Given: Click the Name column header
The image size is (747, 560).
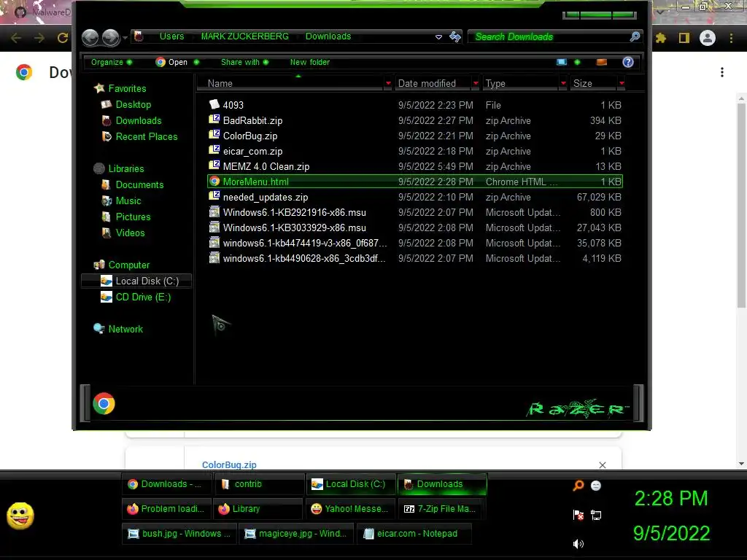Looking at the screenshot, I should coord(290,83).
